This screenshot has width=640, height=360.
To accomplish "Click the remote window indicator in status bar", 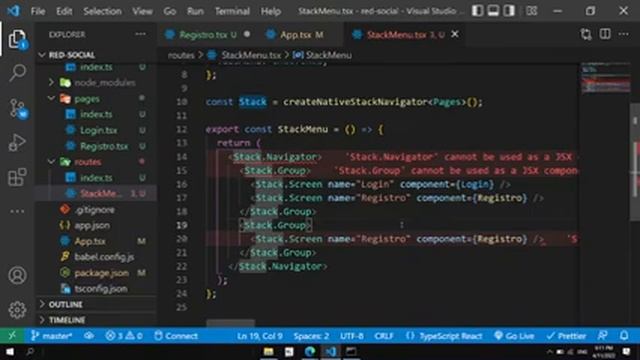I will click(12, 336).
